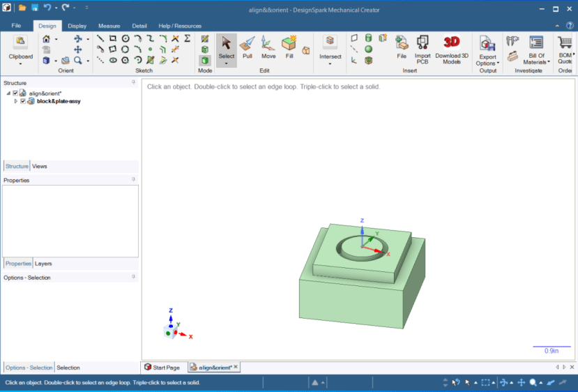
Task: Choose the Circle sketch tool
Action: (x=126, y=38)
